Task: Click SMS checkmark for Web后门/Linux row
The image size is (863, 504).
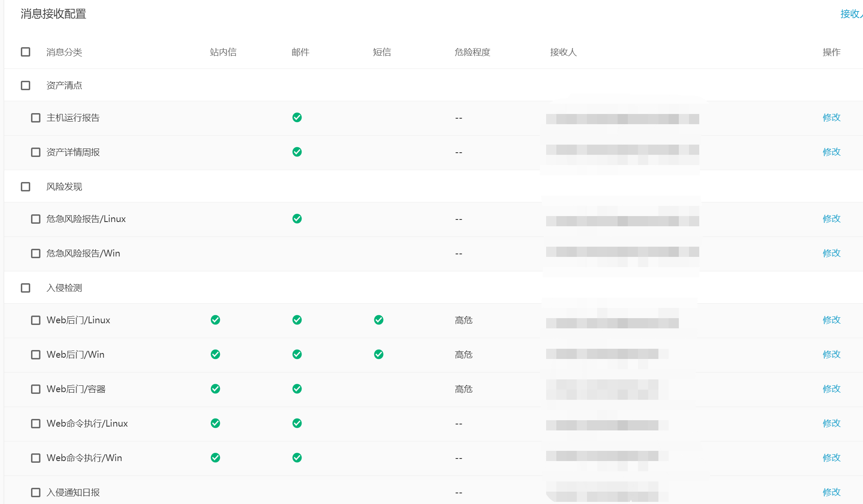Action: tap(379, 320)
